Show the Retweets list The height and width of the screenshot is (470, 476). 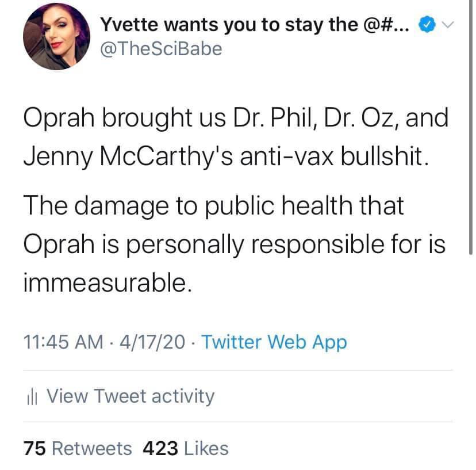(x=90, y=449)
